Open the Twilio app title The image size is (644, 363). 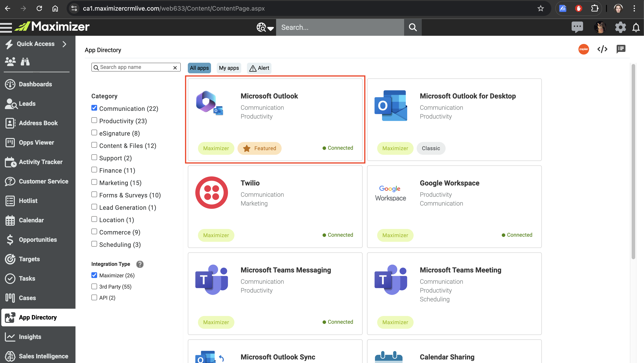tap(250, 183)
